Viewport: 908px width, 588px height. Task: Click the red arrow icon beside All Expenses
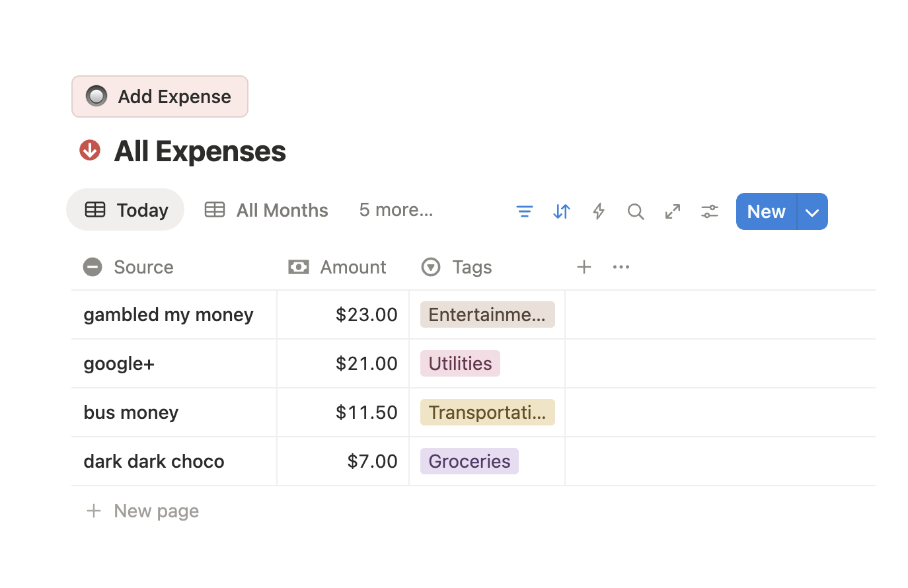pyautogui.click(x=90, y=150)
